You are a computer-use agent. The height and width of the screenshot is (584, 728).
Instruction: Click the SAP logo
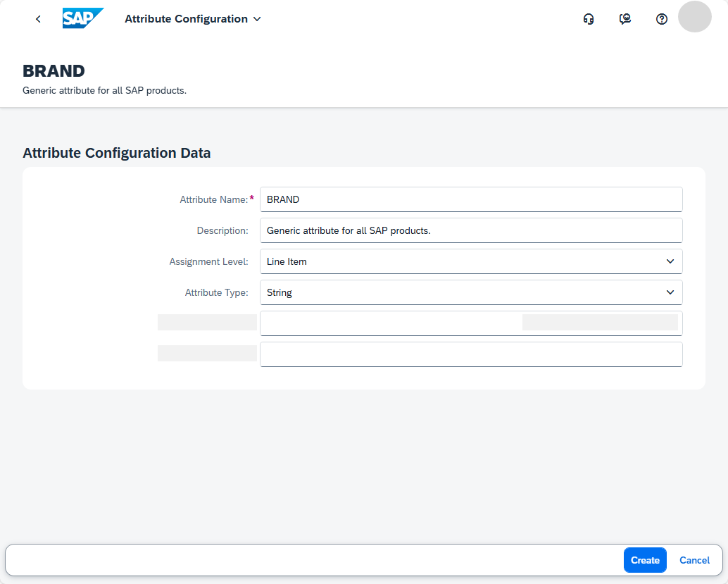(83, 18)
